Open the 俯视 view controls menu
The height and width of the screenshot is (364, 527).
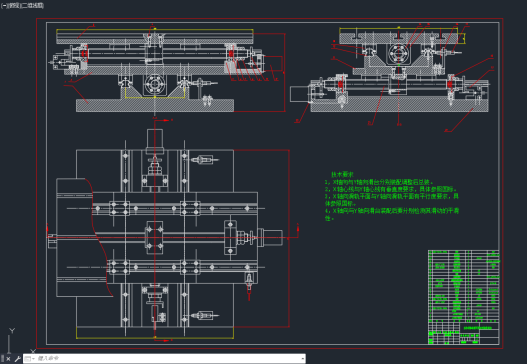pos(14,6)
